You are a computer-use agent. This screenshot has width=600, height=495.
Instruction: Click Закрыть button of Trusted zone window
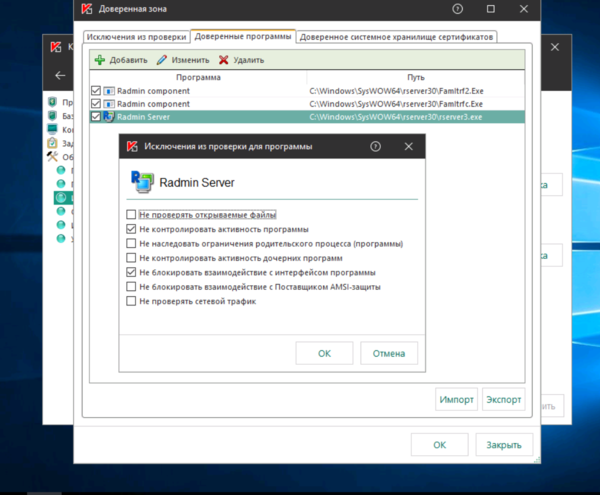pos(504,445)
